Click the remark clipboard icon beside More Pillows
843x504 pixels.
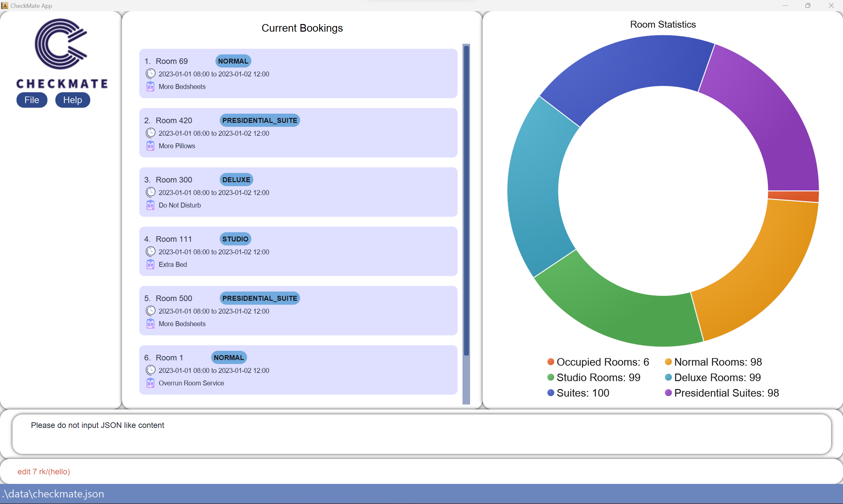tap(151, 146)
